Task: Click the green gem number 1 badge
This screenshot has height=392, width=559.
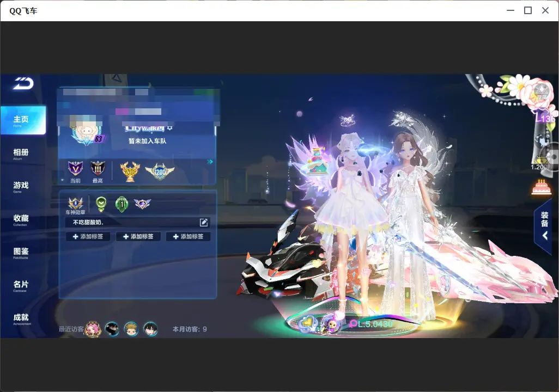Action: tap(122, 204)
